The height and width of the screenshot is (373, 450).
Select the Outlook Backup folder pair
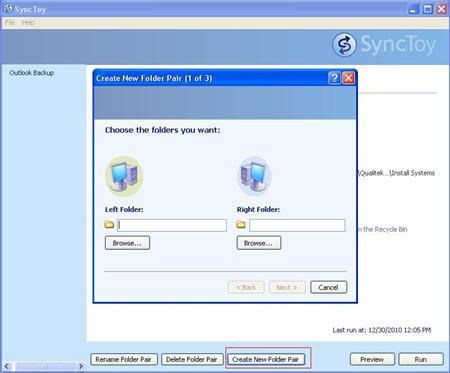32,73
